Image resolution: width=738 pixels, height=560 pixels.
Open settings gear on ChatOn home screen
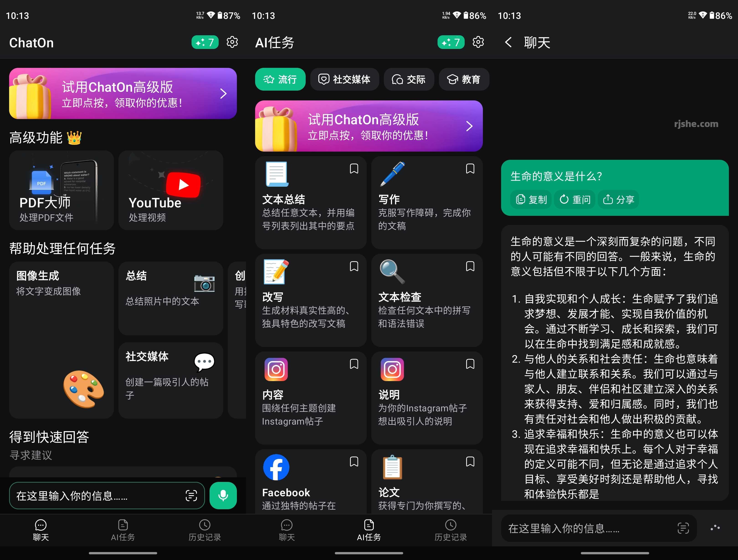click(232, 42)
